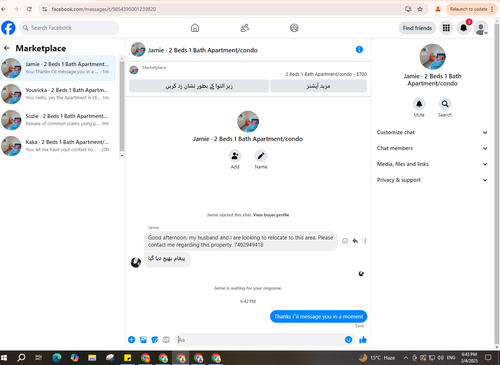Click the message input field
This screenshot has width=500, height=365.
260,340
